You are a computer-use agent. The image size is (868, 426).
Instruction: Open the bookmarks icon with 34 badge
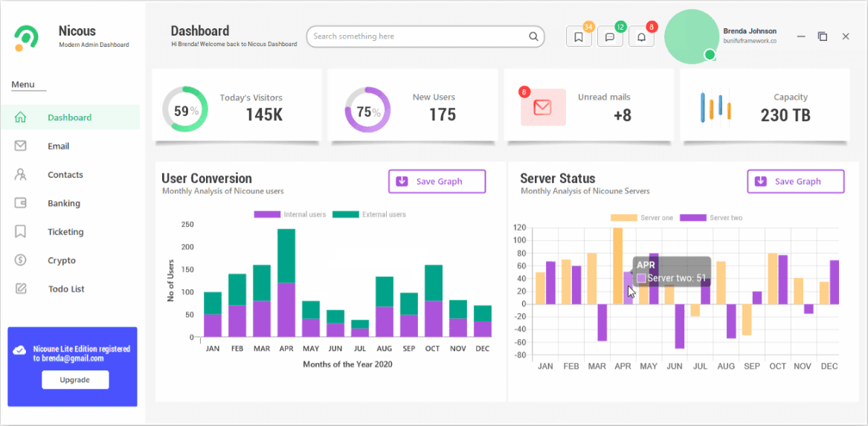(x=579, y=37)
